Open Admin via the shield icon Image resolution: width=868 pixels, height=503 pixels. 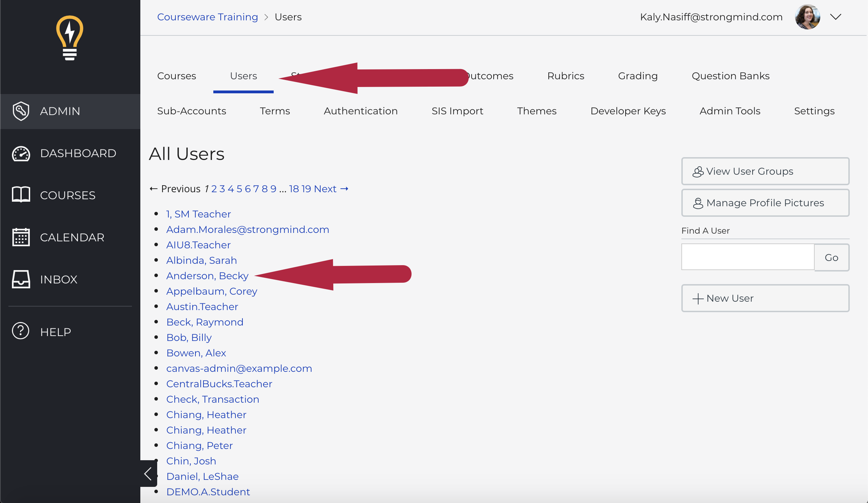tap(21, 111)
